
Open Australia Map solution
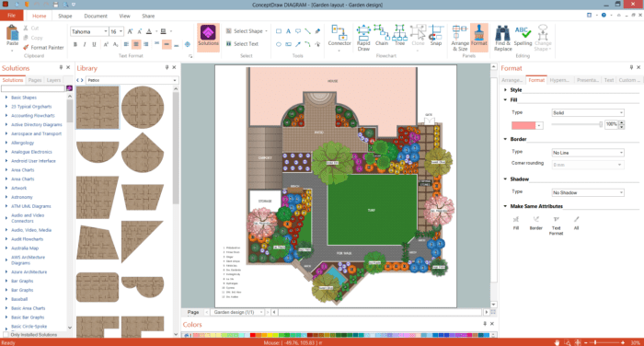pos(25,248)
